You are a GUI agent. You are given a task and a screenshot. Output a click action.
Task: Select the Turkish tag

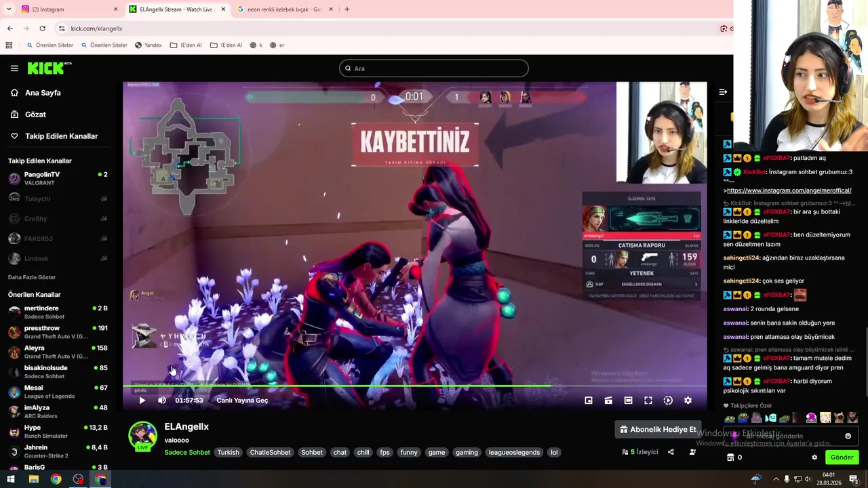[x=228, y=452]
